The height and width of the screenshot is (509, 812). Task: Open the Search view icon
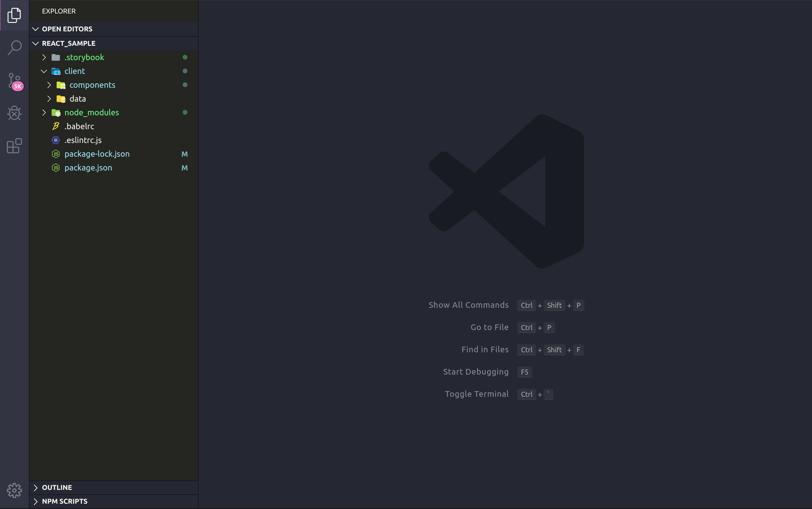[x=14, y=47]
